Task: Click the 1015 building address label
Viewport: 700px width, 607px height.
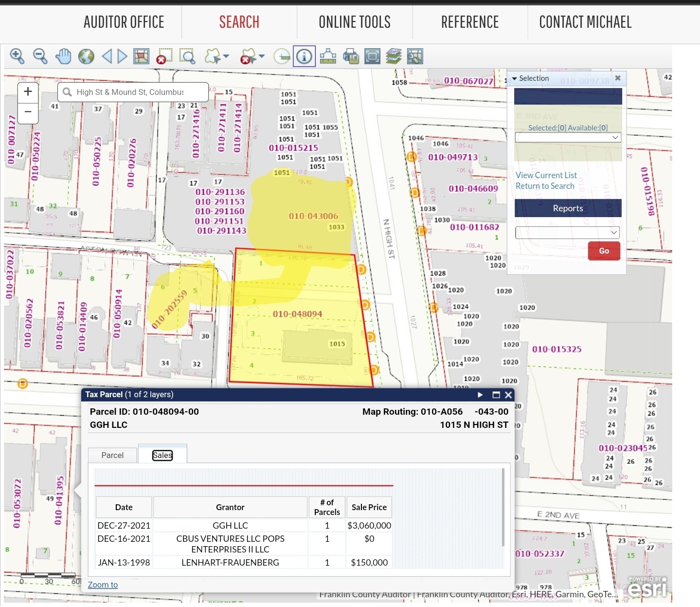Action: (337, 344)
